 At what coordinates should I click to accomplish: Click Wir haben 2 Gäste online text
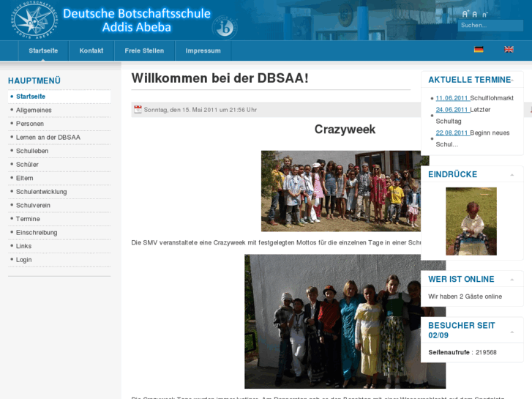465,297
